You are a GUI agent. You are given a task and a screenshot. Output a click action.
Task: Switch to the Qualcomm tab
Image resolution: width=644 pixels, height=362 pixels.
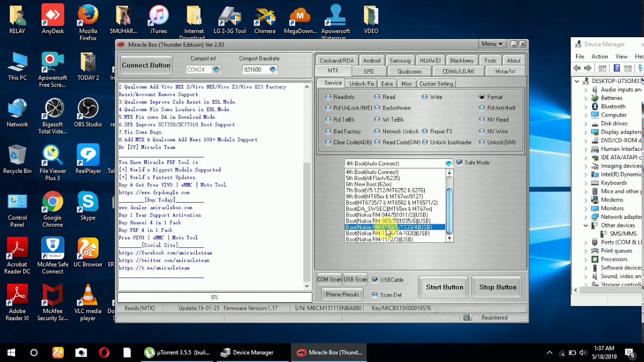point(410,71)
